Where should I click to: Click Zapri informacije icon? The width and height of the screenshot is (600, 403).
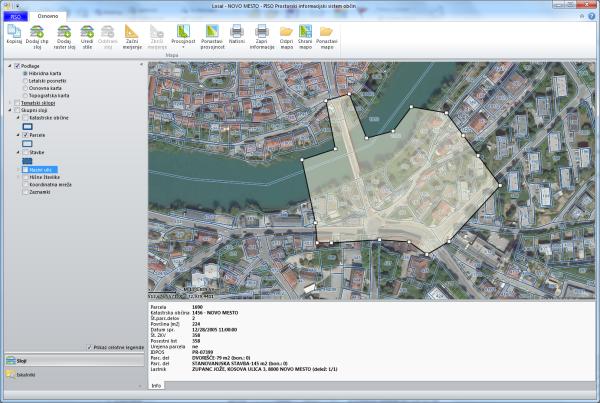[x=261, y=32]
